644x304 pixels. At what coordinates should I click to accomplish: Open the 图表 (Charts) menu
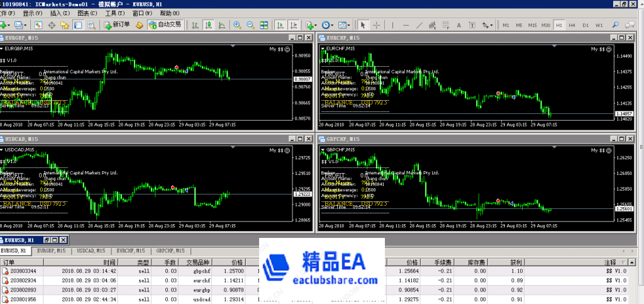click(x=86, y=13)
